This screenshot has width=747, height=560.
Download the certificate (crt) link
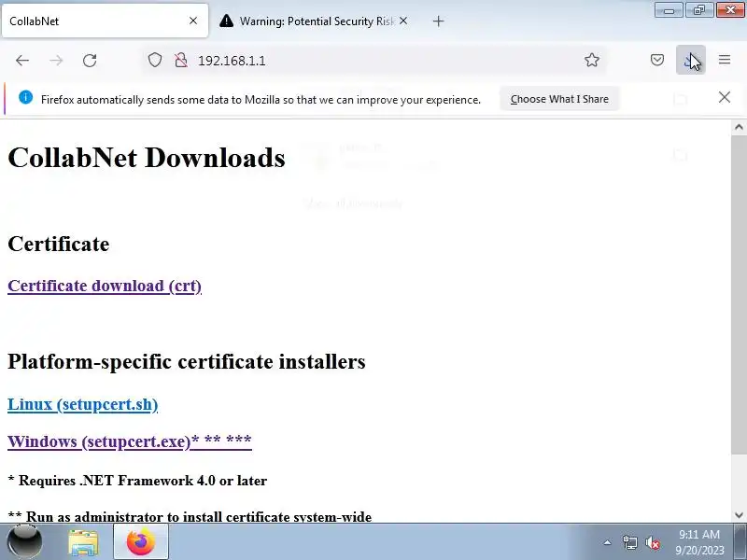(105, 286)
